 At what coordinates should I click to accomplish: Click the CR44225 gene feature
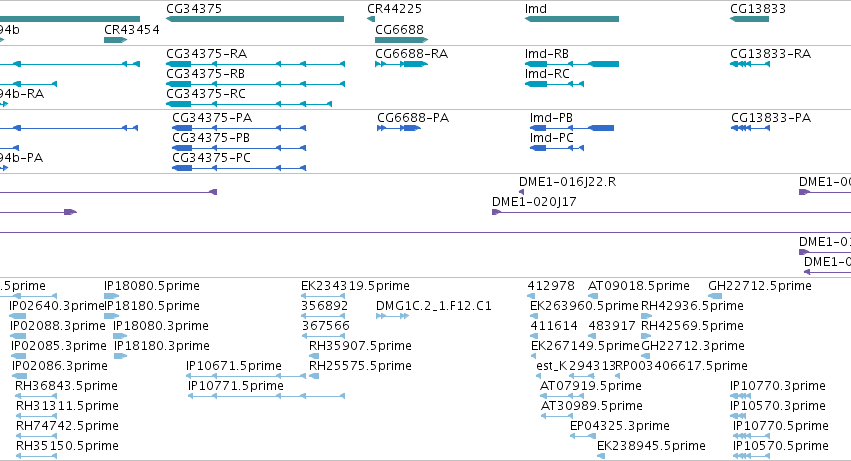click(x=371, y=19)
